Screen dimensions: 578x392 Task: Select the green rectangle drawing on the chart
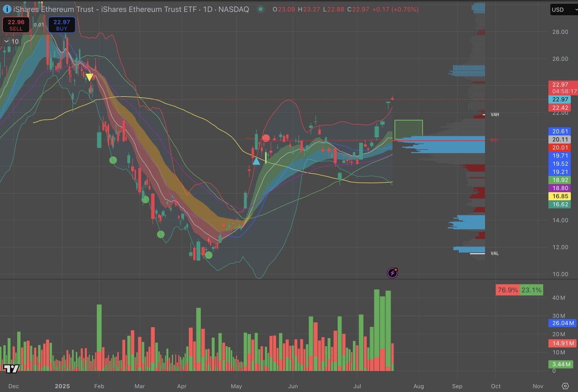[x=408, y=130]
